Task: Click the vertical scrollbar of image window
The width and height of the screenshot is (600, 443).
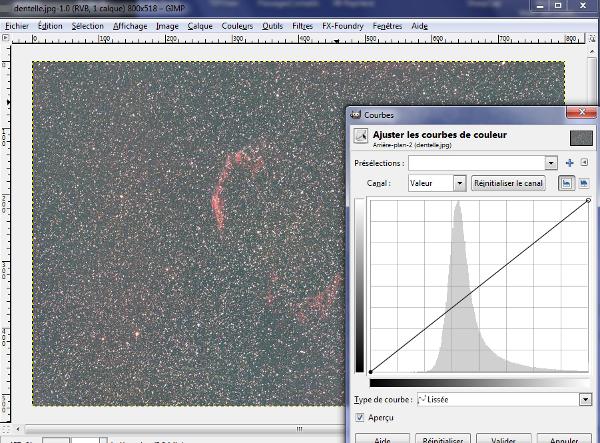Action: 592,81
